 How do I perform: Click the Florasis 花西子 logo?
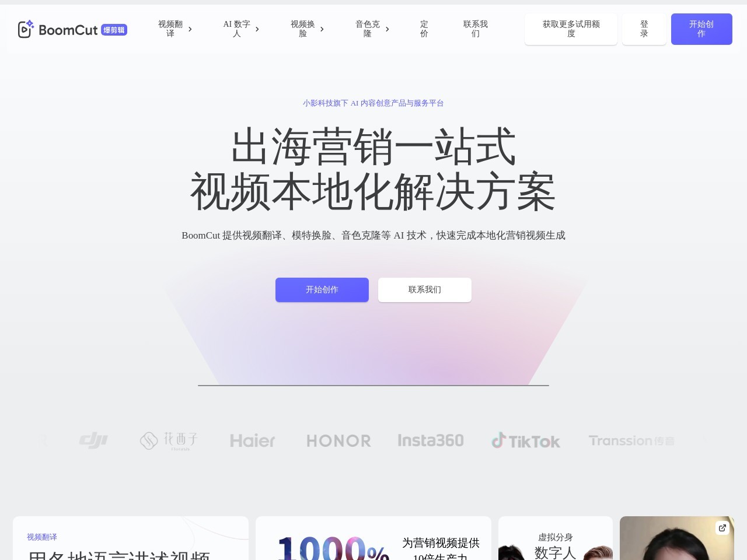169,440
